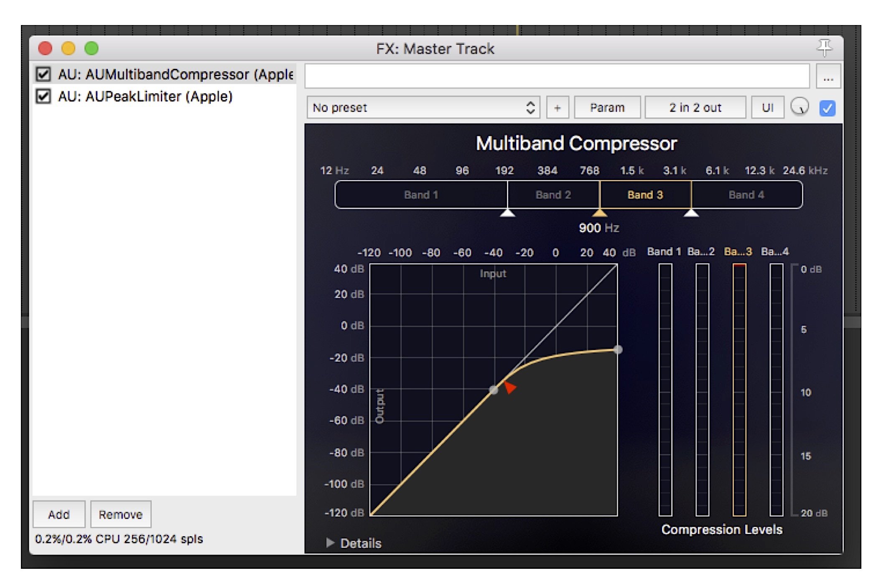Grab the Band 3/Band 4 crossover handle
Screen dimensions: 881x588
pos(691,213)
